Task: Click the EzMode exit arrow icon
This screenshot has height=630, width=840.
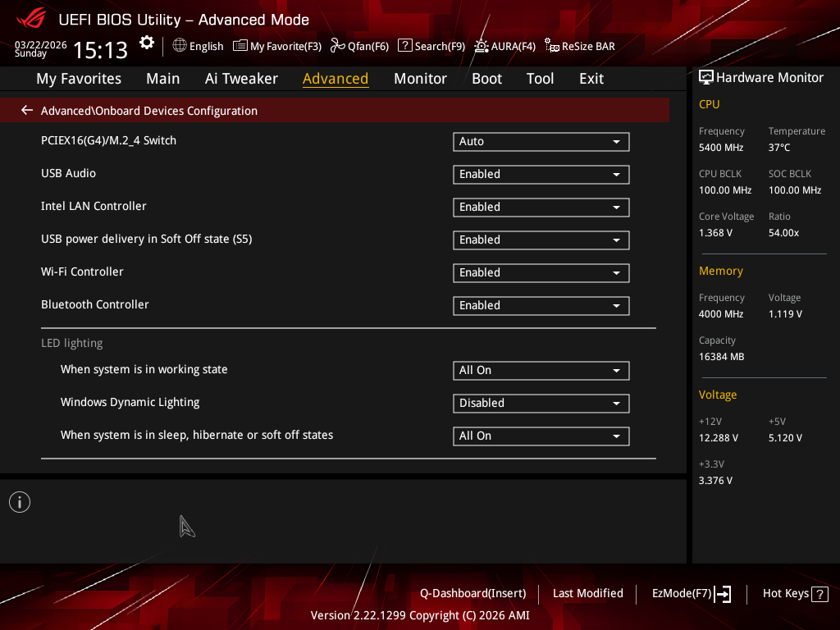Action: pyautogui.click(x=723, y=594)
